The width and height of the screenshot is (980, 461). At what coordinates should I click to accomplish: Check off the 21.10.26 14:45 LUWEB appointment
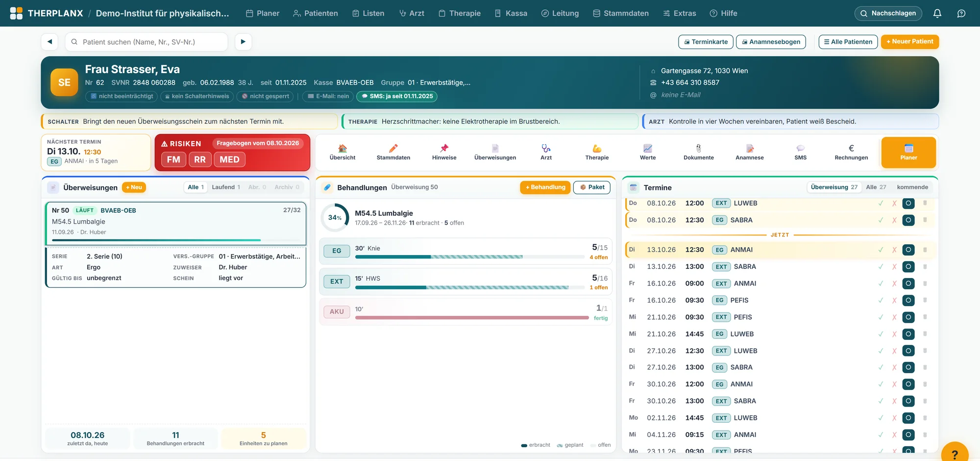pos(881,334)
